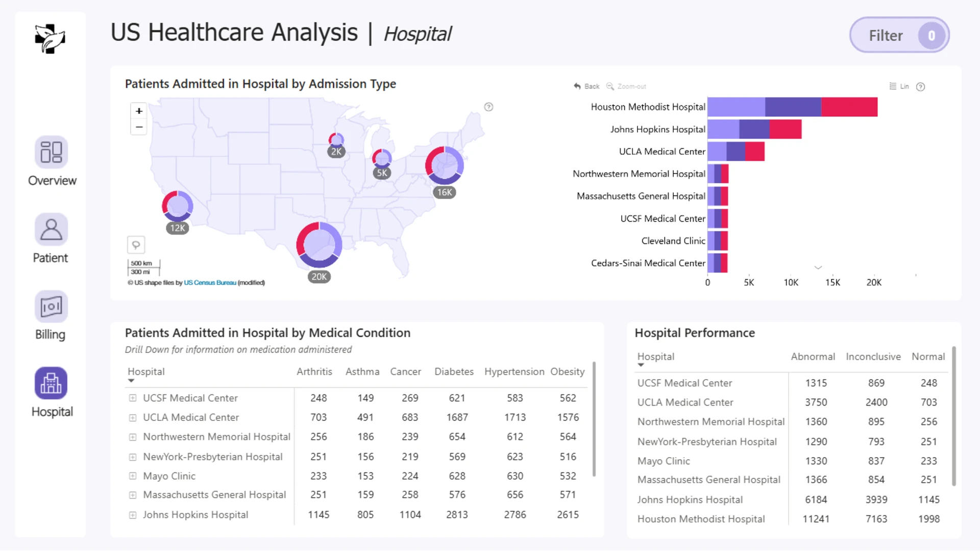Click the red segment of Houston Methodist bar
Image resolution: width=980 pixels, height=551 pixels.
point(849,107)
